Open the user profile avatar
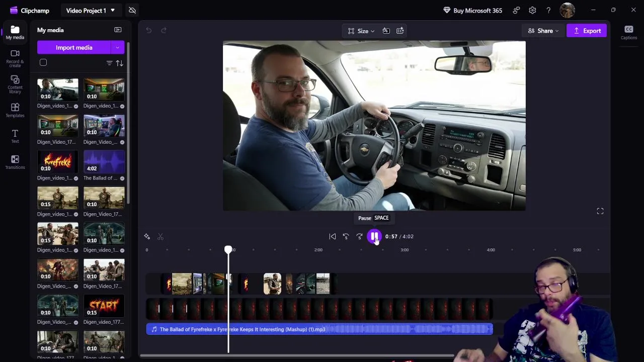644x362 pixels. (x=567, y=10)
